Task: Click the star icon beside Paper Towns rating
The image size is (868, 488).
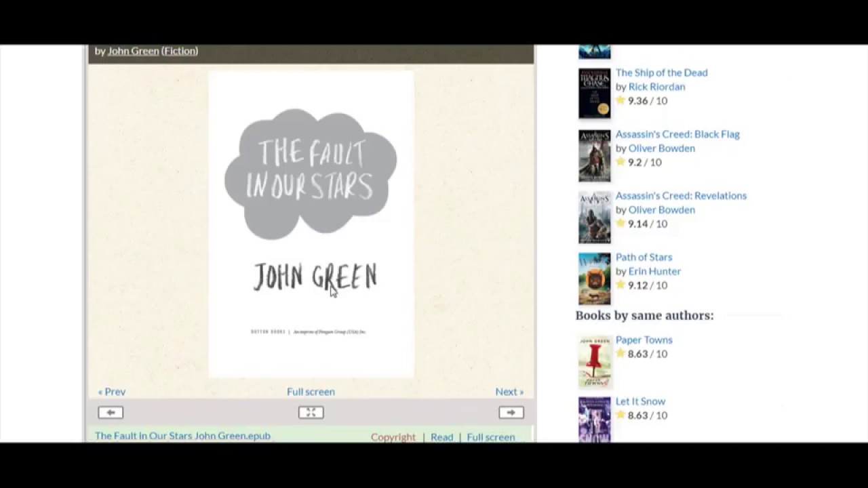Action: coord(620,353)
